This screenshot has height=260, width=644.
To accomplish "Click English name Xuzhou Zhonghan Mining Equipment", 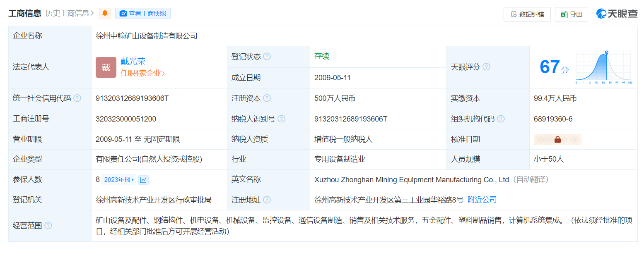I will point(412,179).
